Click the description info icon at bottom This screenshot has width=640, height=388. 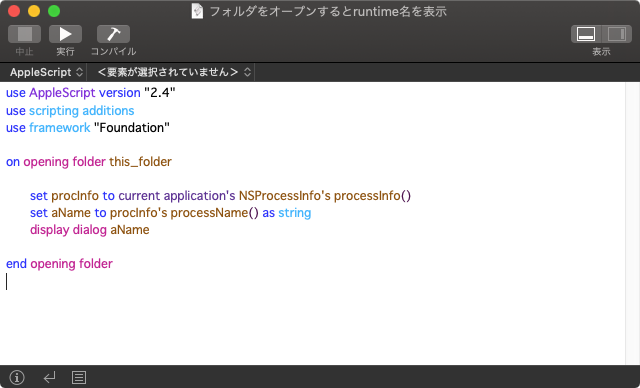pos(17,377)
